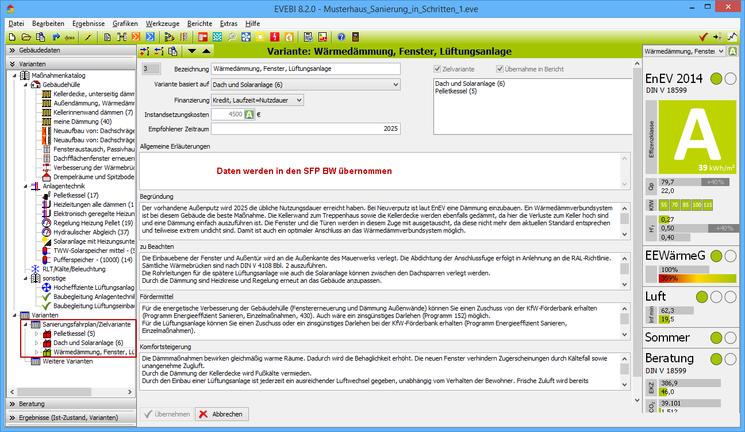Click the orange house toolbar icon
The width and height of the screenshot is (745, 432).
(x=289, y=37)
